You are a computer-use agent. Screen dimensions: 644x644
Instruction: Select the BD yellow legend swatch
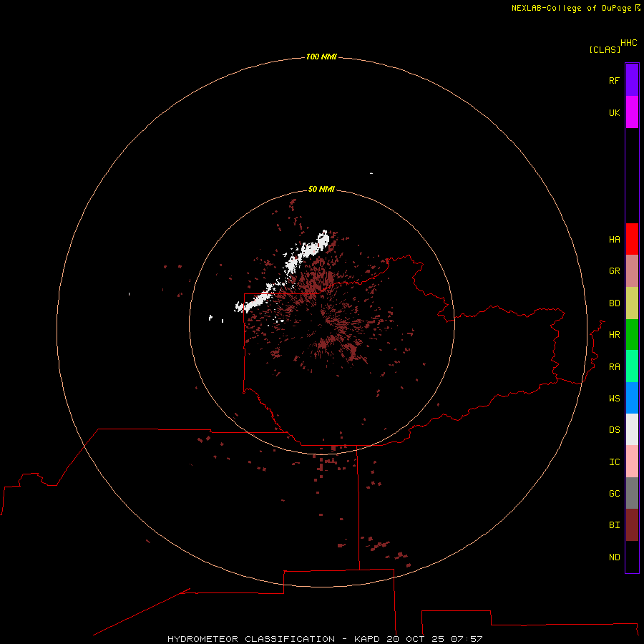pos(632,303)
